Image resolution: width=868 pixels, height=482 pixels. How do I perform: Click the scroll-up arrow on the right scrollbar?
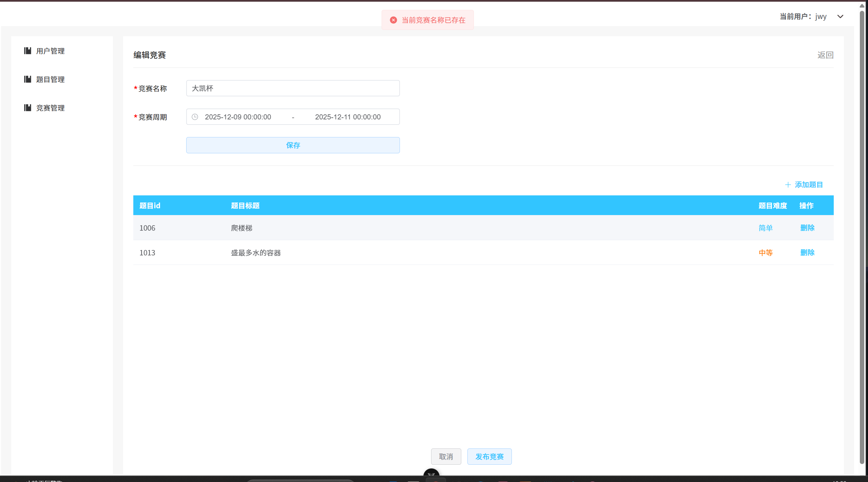tap(862, 5)
